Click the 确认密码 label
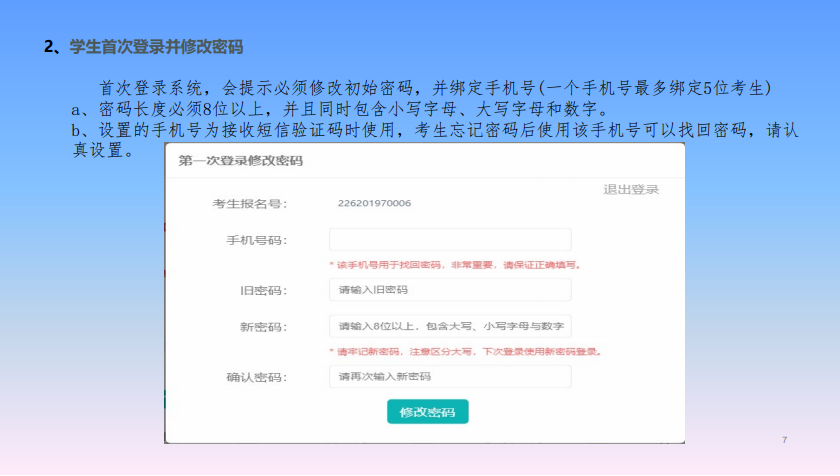The height and width of the screenshot is (476, 840). (257, 378)
